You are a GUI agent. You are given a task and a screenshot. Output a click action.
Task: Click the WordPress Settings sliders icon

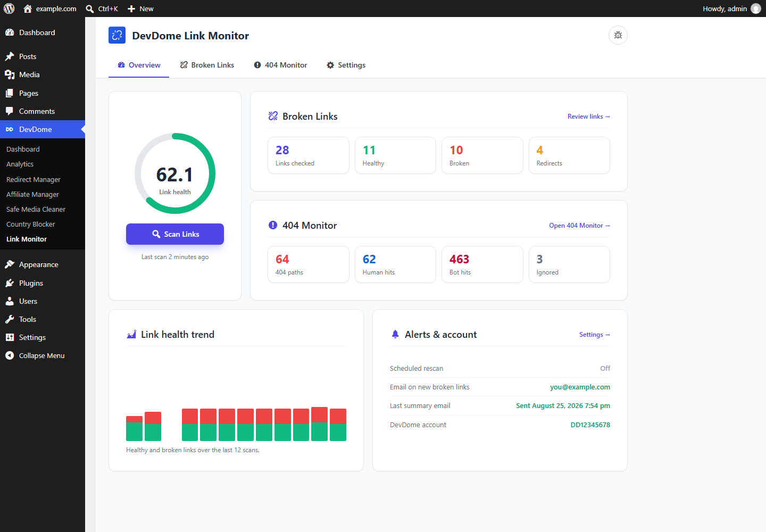[10, 337]
